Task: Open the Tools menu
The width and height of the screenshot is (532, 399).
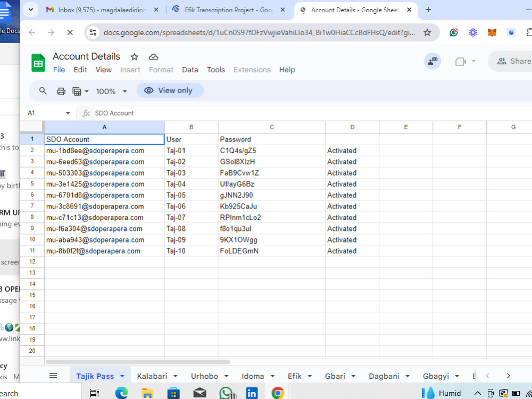Action: (x=216, y=70)
